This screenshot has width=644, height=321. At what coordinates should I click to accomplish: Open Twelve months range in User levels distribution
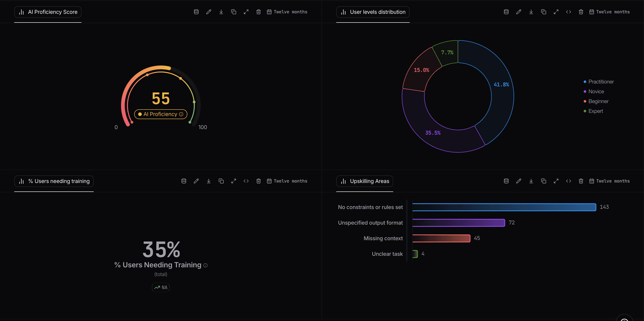point(610,12)
